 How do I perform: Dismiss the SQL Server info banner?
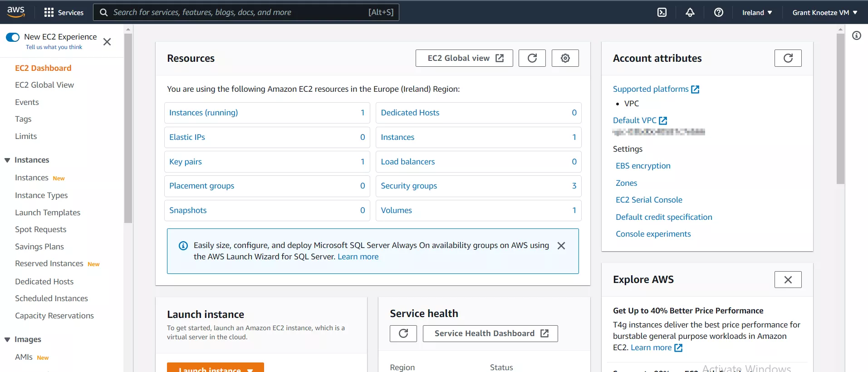point(561,246)
